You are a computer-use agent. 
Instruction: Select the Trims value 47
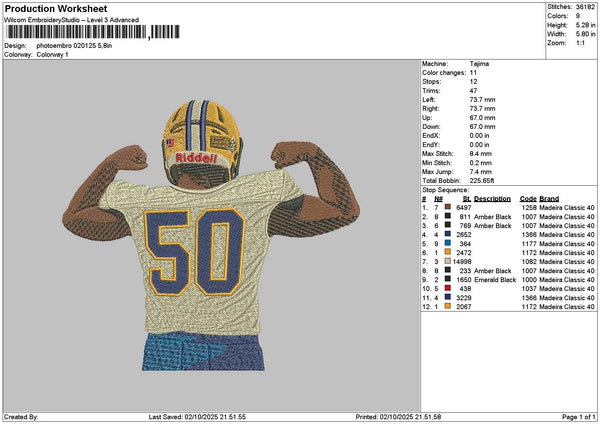(473, 91)
